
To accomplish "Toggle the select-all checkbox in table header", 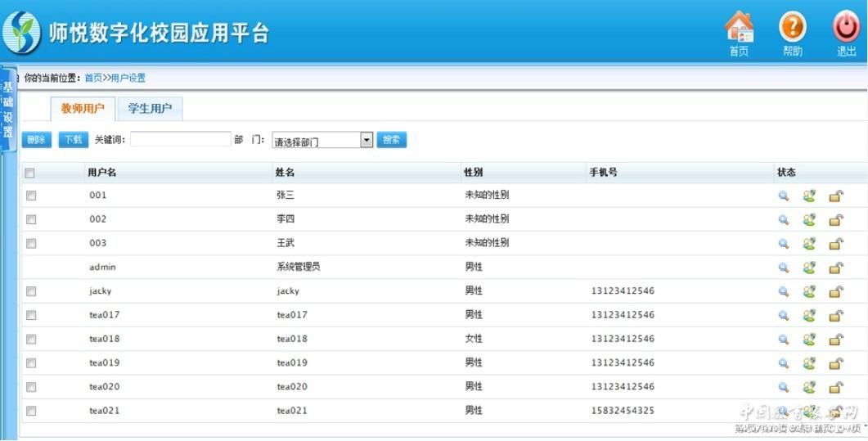I will click(30, 173).
